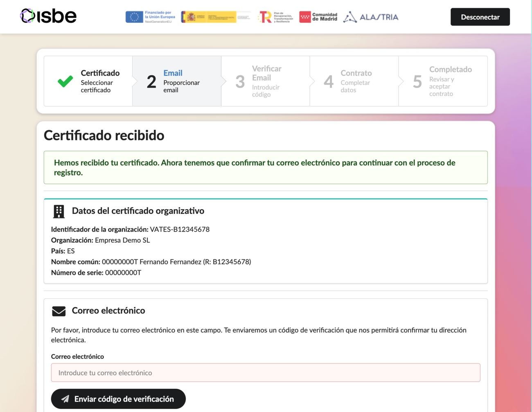Screen dimensions: 532x412
Task: Click 'Datos del certificado organizativo' heading
Action: [138, 211]
